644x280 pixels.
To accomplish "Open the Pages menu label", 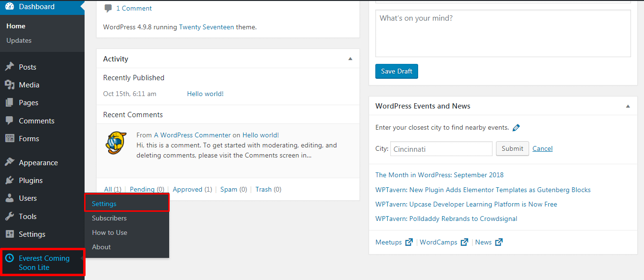I will click(x=28, y=103).
